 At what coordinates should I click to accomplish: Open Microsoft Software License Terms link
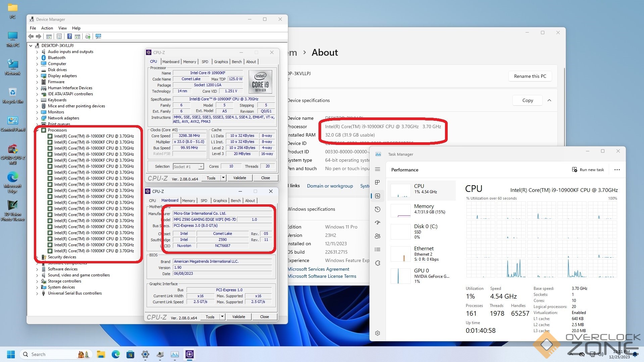click(322, 276)
